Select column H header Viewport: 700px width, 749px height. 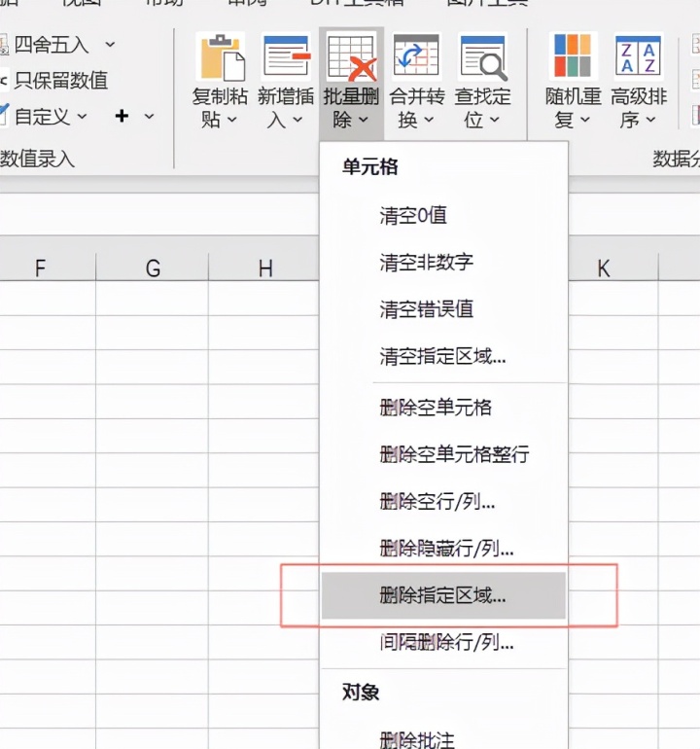264,267
